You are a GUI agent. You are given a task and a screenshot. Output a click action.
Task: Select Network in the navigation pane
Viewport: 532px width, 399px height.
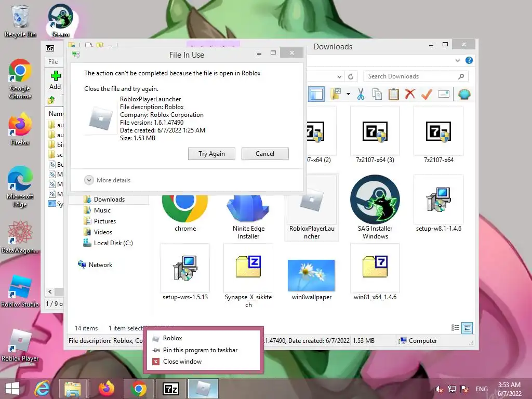click(100, 264)
